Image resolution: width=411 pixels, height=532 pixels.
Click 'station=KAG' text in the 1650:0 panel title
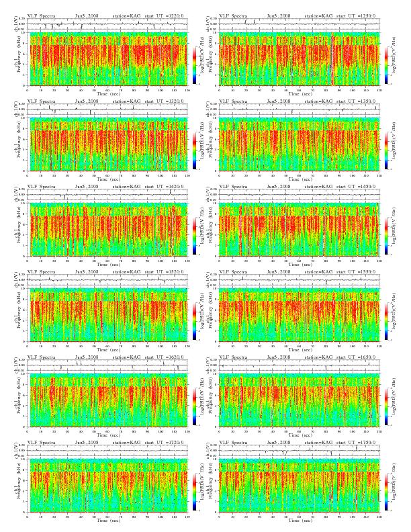tap(318, 357)
